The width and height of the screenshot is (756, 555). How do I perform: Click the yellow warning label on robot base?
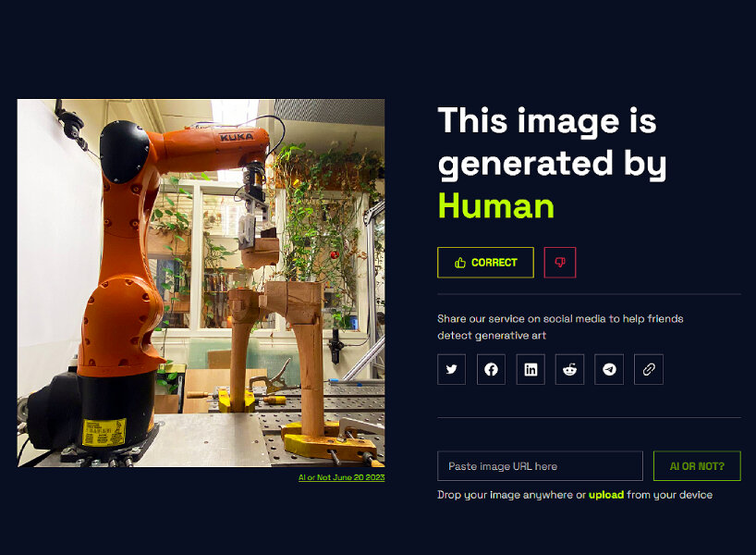pyautogui.click(x=104, y=432)
